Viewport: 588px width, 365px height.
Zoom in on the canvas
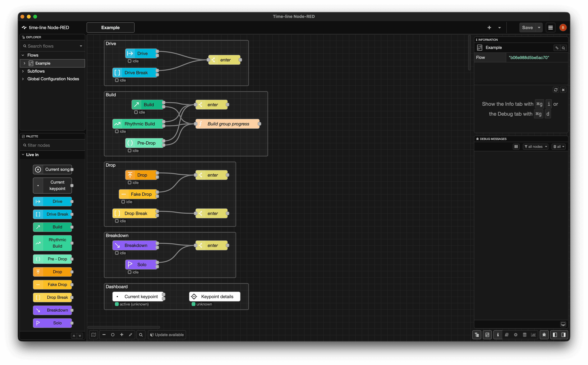point(122,335)
